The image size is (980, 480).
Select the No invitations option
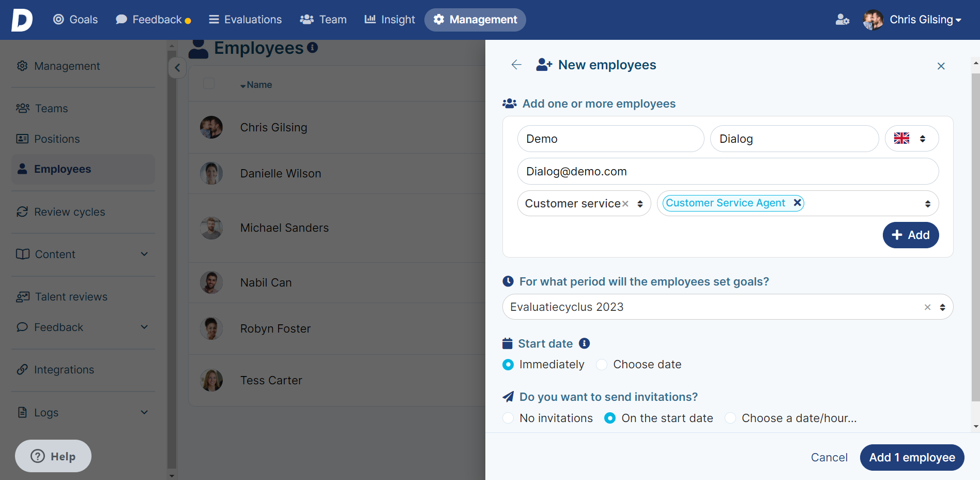click(x=508, y=418)
